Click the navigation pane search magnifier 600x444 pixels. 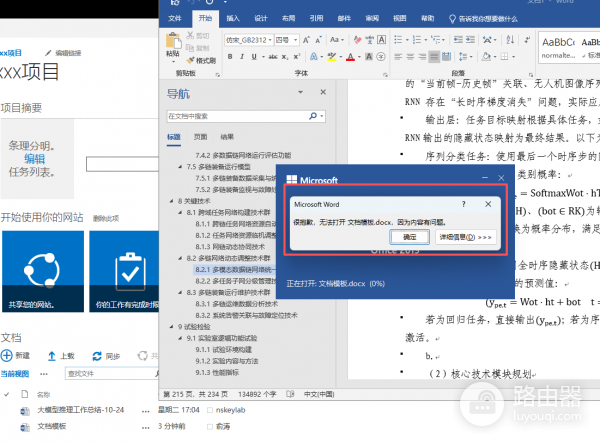pos(313,116)
